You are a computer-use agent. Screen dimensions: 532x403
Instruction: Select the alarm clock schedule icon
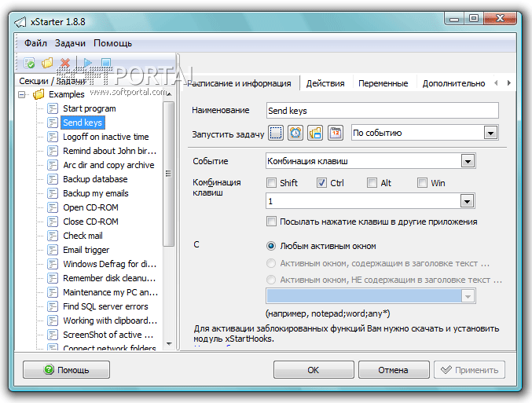[295, 133]
